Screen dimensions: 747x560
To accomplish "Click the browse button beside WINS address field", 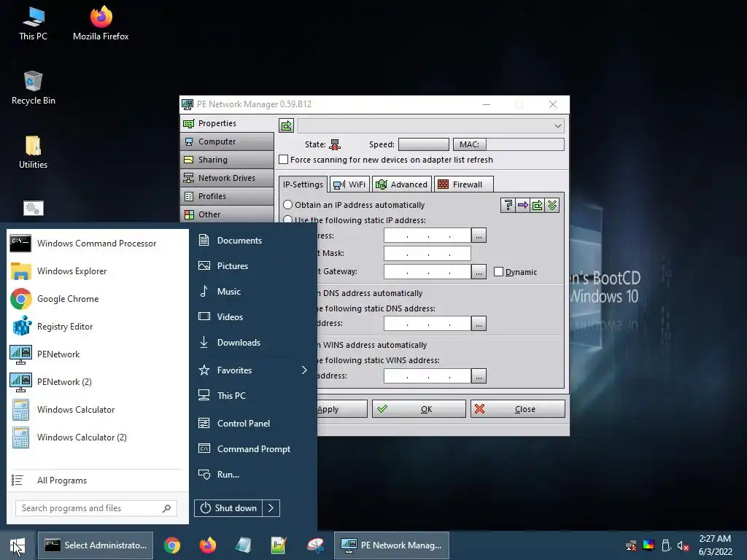I will (x=479, y=376).
